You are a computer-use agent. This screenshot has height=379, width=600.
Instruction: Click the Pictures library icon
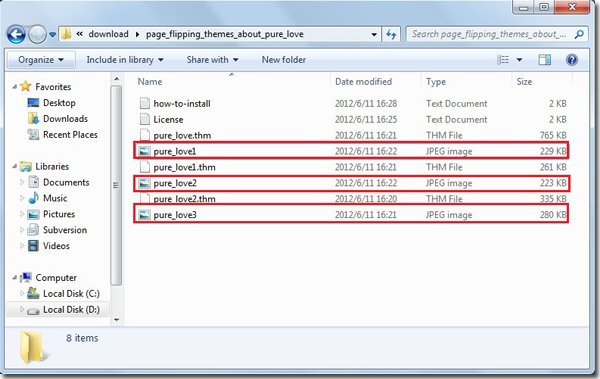[x=34, y=214]
